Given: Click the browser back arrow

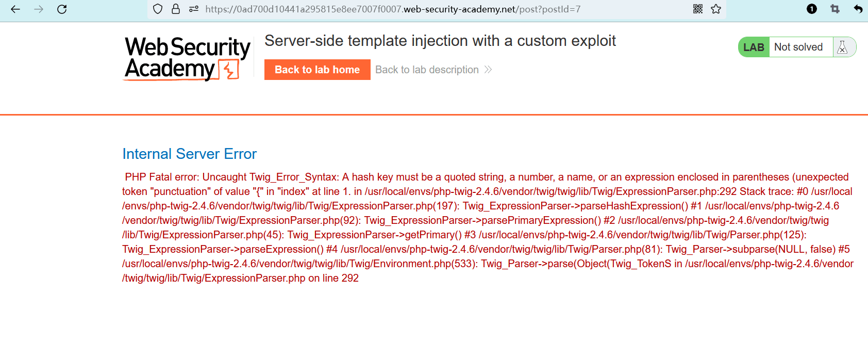Looking at the screenshot, I should coord(15,9).
